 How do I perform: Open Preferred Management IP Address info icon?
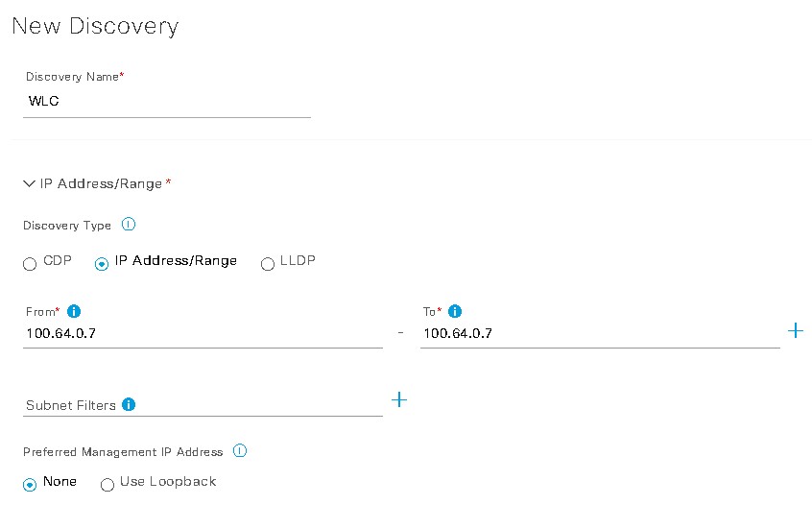pyautogui.click(x=240, y=450)
